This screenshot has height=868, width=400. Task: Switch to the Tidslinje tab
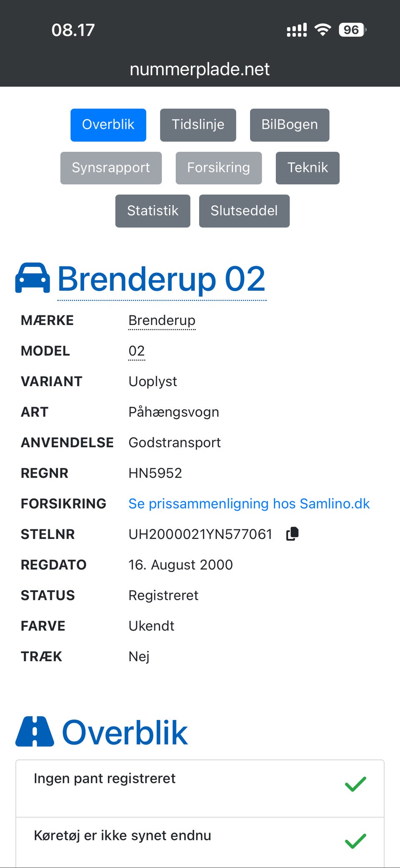(x=198, y=125)
